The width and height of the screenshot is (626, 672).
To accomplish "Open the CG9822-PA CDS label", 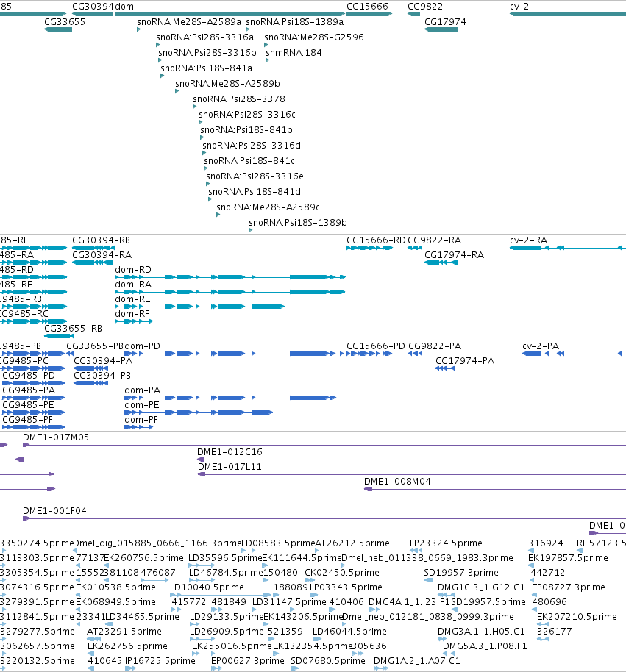I will coord(435,346).
